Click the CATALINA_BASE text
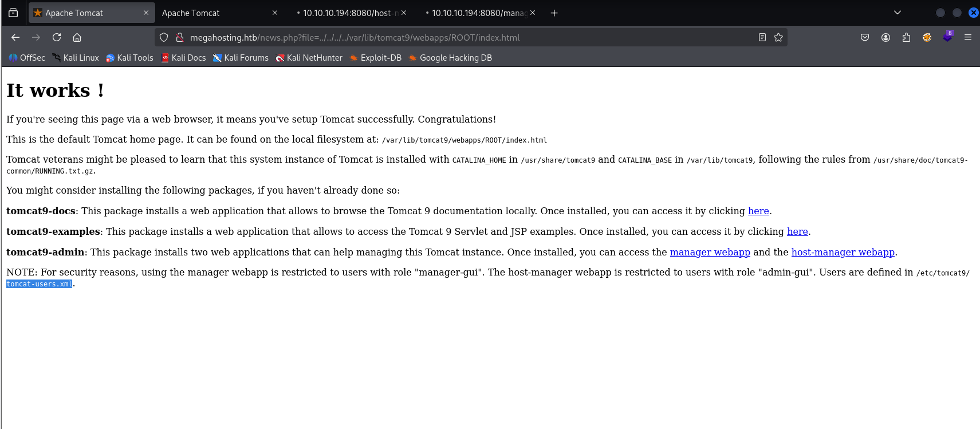Viewport: 980px width, 429px height. click(x=645, y=160)
